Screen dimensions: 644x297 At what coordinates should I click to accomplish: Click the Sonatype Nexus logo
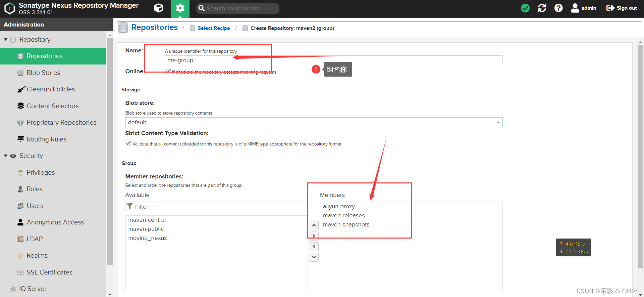tap(9, 8)
